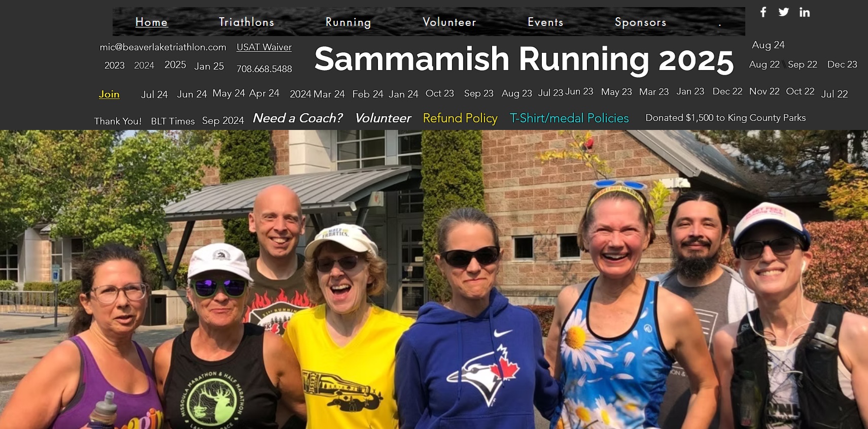Image resolution: width=868 pixels, height=429 pixels.
Task: Click the yellow Join link
Action: (109, 94)
